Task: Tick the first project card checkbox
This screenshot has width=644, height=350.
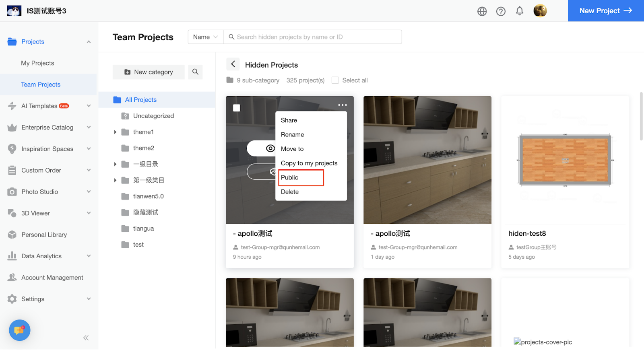Action: [x=237, y=108]
